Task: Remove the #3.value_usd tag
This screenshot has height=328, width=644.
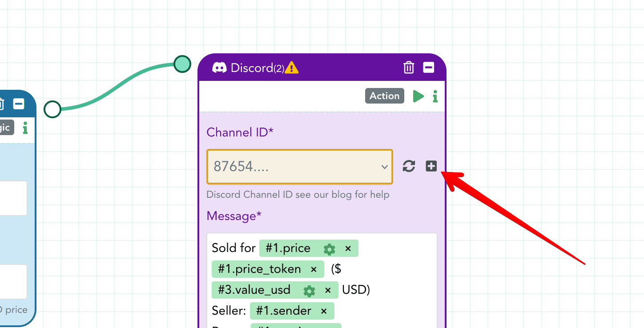Action: pyautogui.click(x=328, y=290)
